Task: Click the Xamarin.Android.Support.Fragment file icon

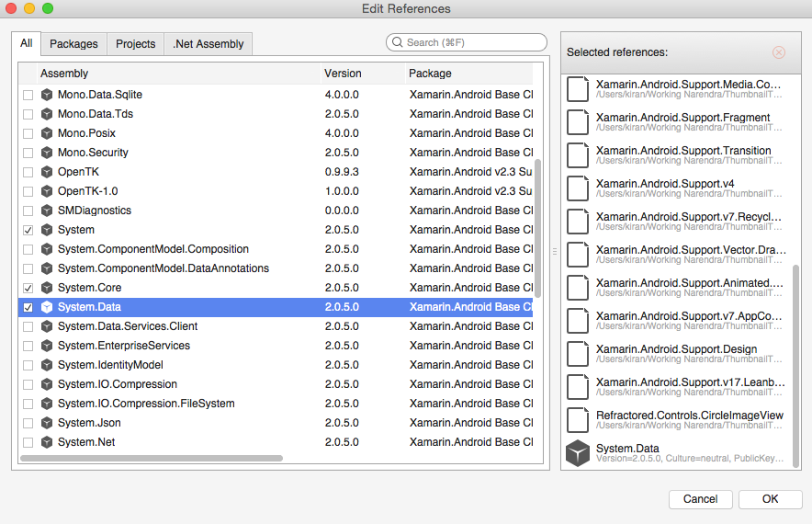Action: (x=578, y=121)
